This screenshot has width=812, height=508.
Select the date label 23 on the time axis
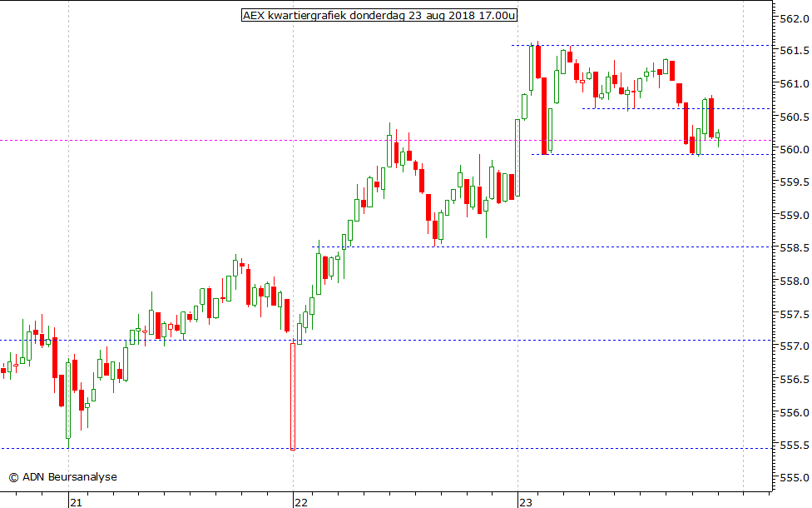525,502
